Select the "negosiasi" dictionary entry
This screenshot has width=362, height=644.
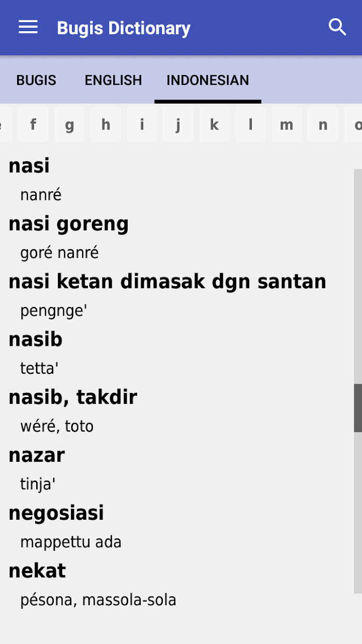pos(56,514)
